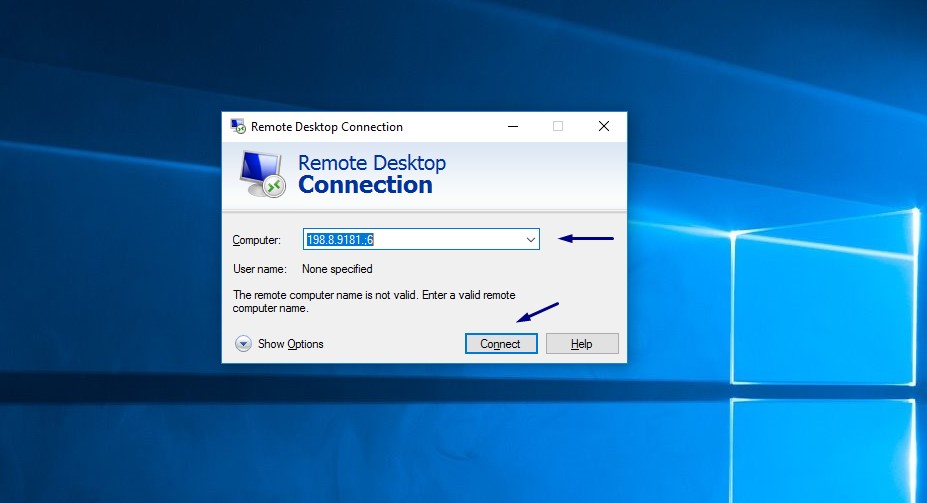This screenshot has width=927, height=503.
Task: Click the arrow pointing at the Connect button
Action: (x=537, y=312)
